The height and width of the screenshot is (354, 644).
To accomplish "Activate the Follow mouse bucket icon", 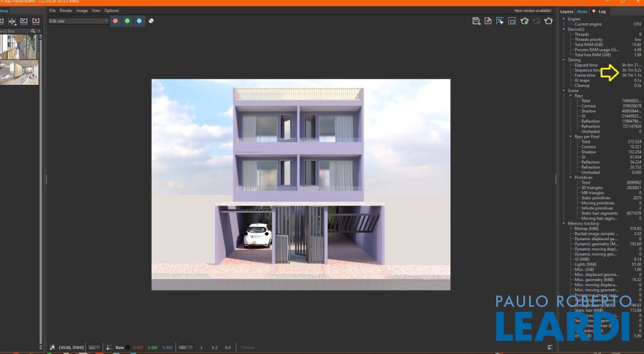I will click(500, 21).
